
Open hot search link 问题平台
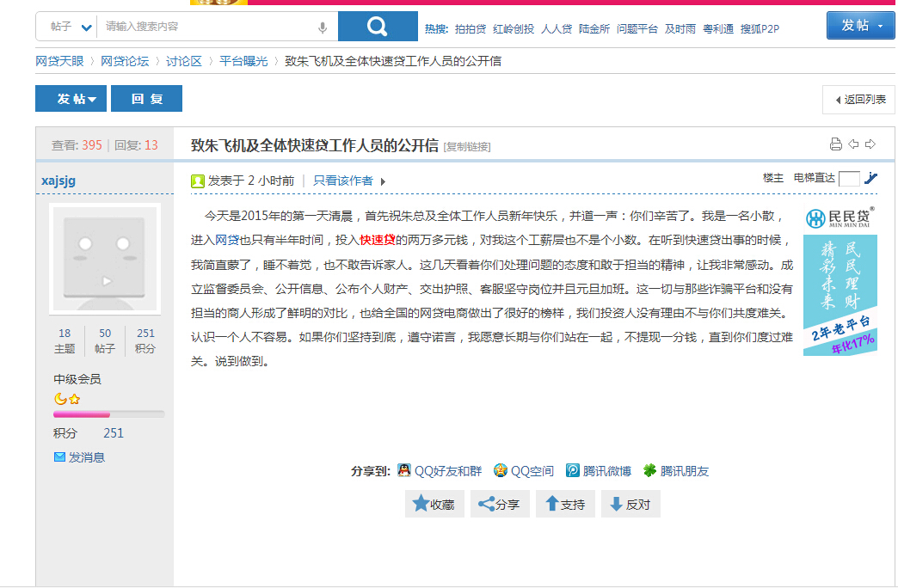637,28
